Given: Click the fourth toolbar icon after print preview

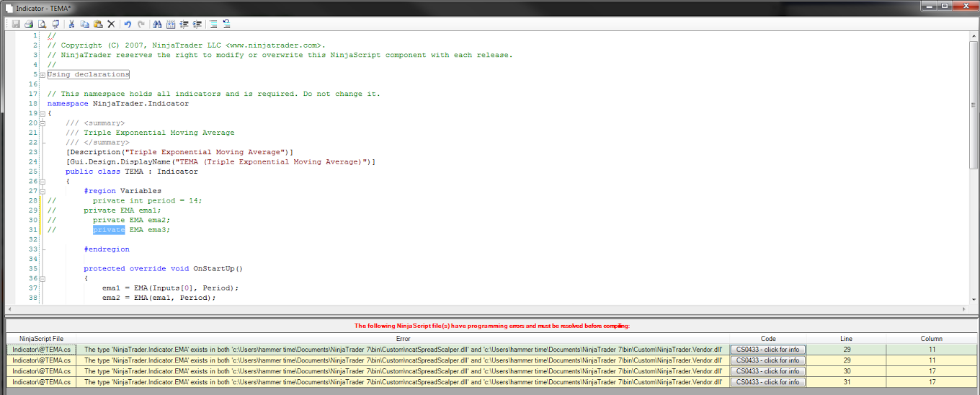Looking at the screenshot, I should [55, 24].
